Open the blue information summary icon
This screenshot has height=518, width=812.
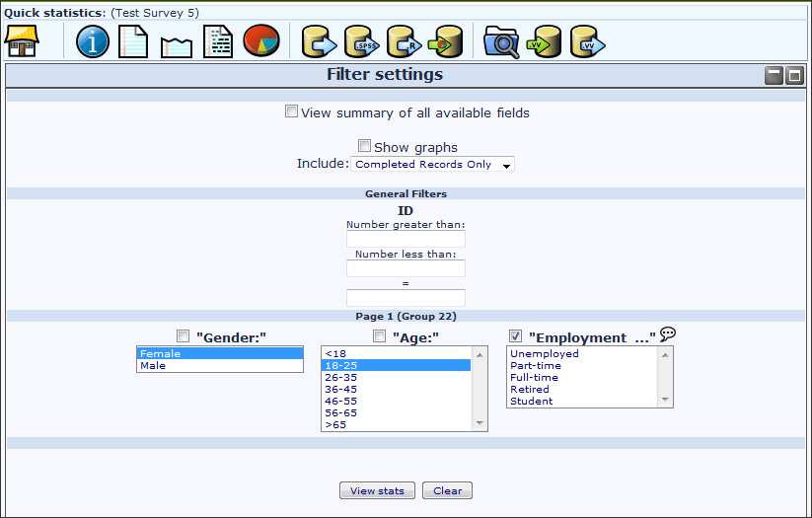click(93, 41)
